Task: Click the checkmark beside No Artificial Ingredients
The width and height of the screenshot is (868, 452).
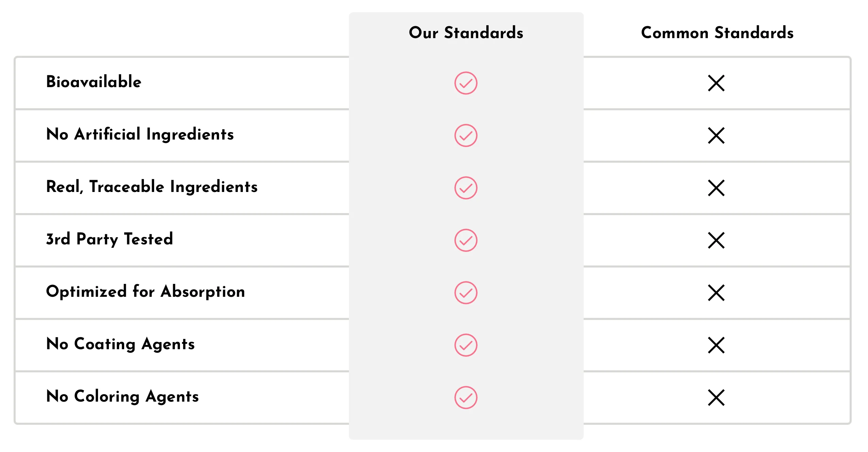Action: tap(466, 135)
